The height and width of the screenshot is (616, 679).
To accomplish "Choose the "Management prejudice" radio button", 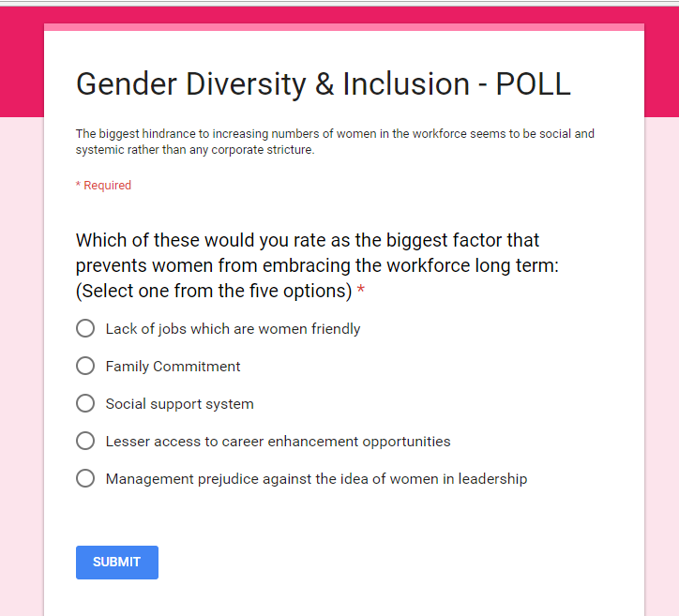I will pyautogui.click(x=85, y=479).
